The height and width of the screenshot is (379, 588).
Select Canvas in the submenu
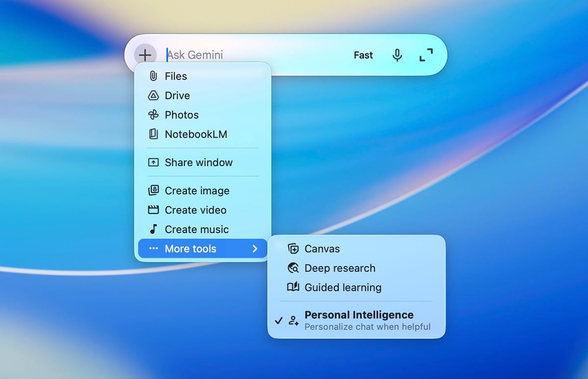pos(357,249)
